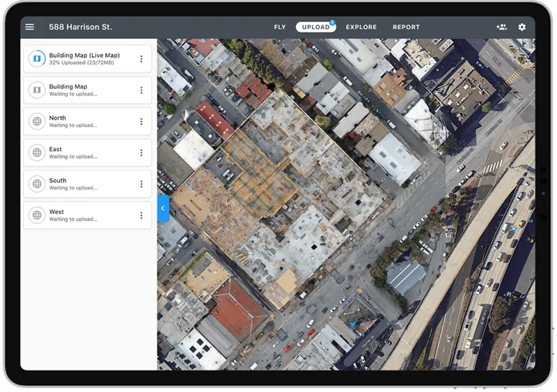Click the waiting Building Map map icon

37,90
